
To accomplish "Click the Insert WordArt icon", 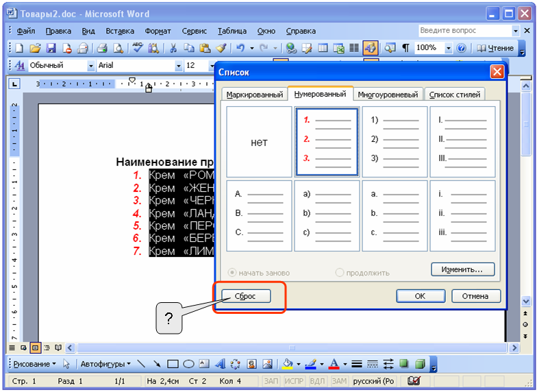I will point(221,364).
